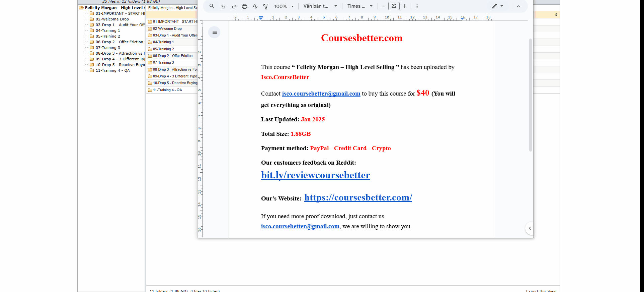Click the search magnifier icon in toolbar

[x=212, y=6]
